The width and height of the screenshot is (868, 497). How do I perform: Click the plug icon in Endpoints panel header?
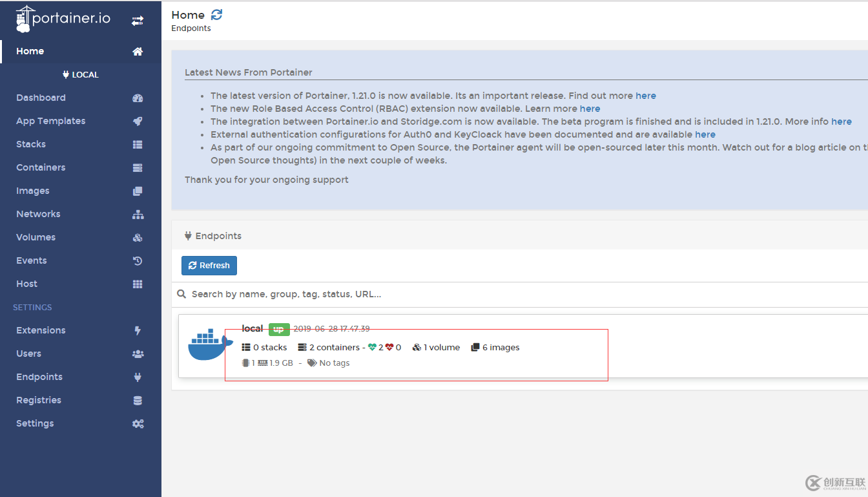point(188,236)
